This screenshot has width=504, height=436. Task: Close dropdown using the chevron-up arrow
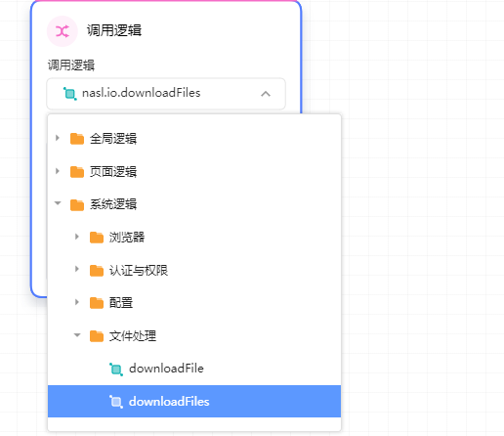pos(266,94)
